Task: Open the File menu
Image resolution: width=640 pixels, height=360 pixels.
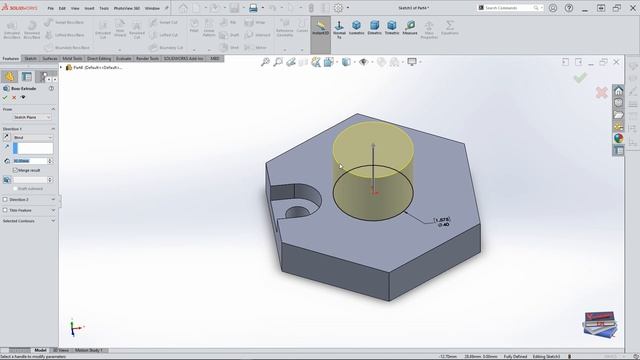Action: [x=51, y=8]
